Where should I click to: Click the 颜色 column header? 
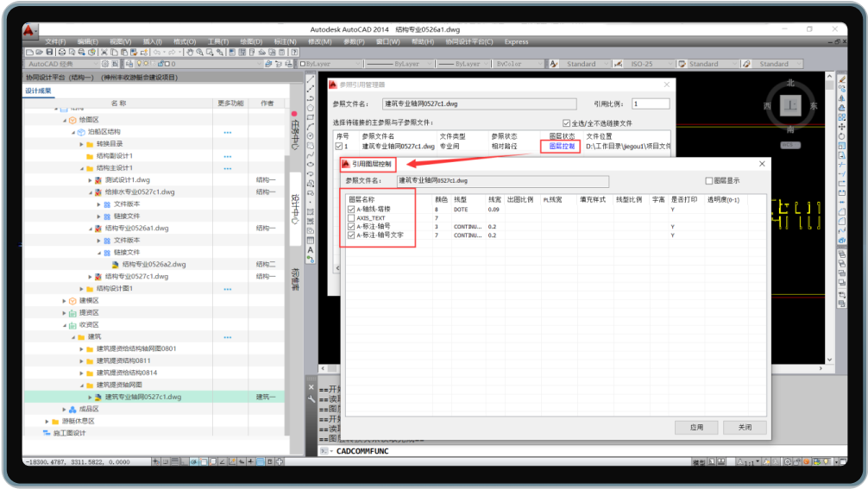tap(441, 200)
